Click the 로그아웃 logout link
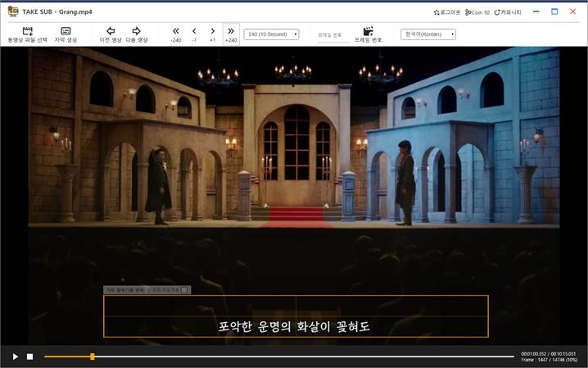The image size is (588, 368). (x=447, y=12)
